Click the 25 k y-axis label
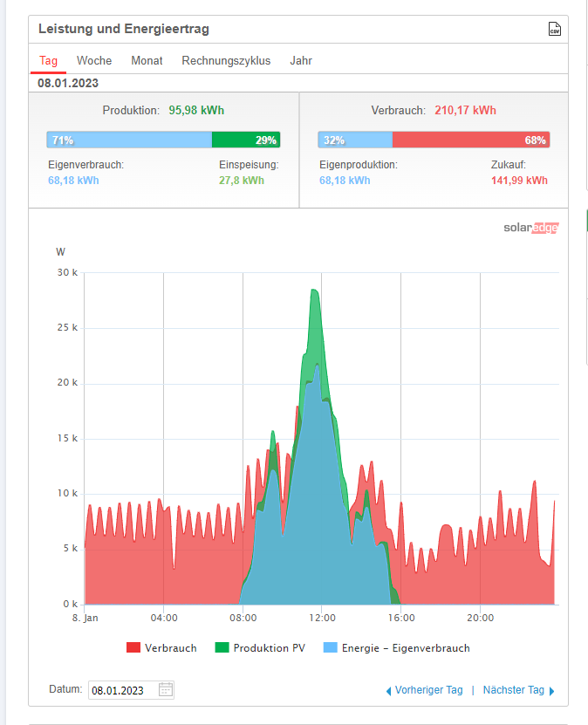Viewport: 588px width, 725px height. [x=67, y=327]
